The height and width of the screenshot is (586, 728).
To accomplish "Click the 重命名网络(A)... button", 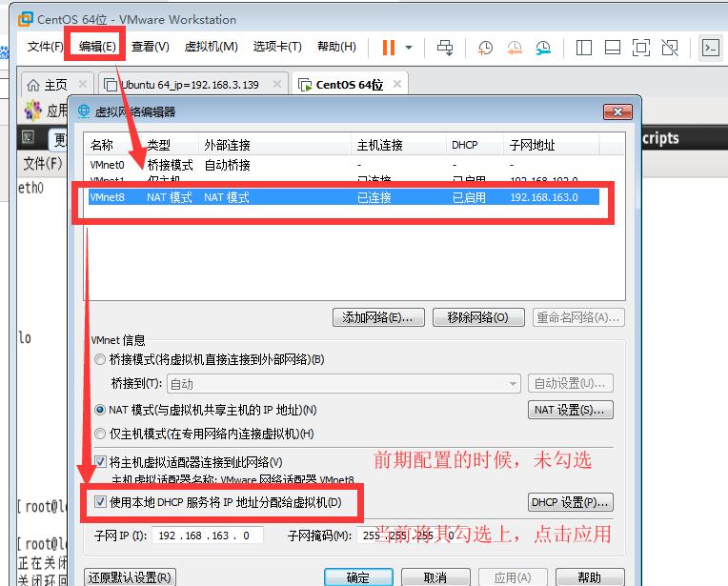I will [x=578, y=317].
